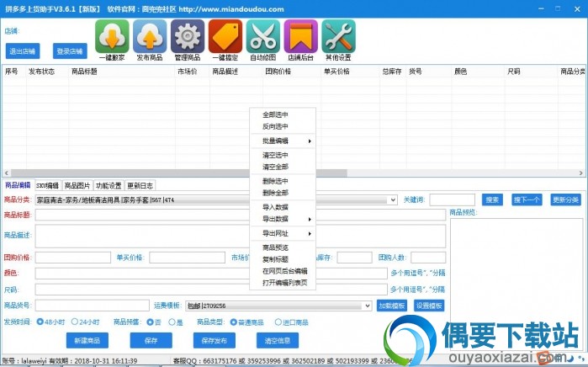Select 24小时 shipping time radio

tap(75, 322)
